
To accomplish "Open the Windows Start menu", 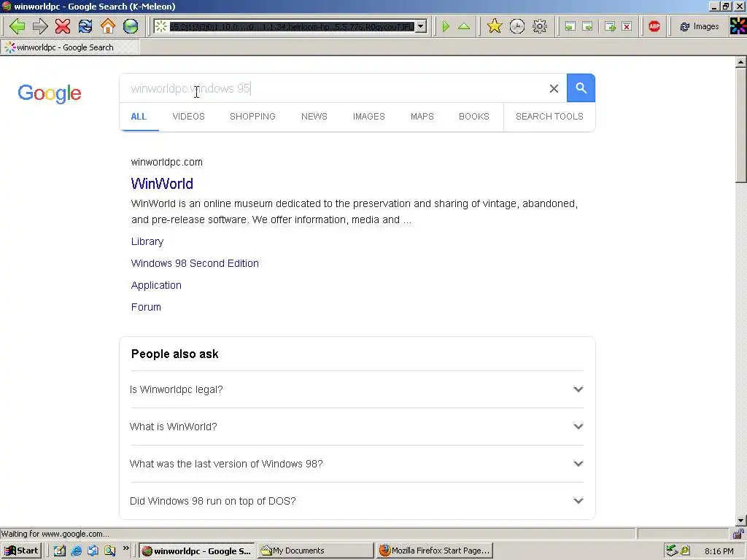I will 21,551.
